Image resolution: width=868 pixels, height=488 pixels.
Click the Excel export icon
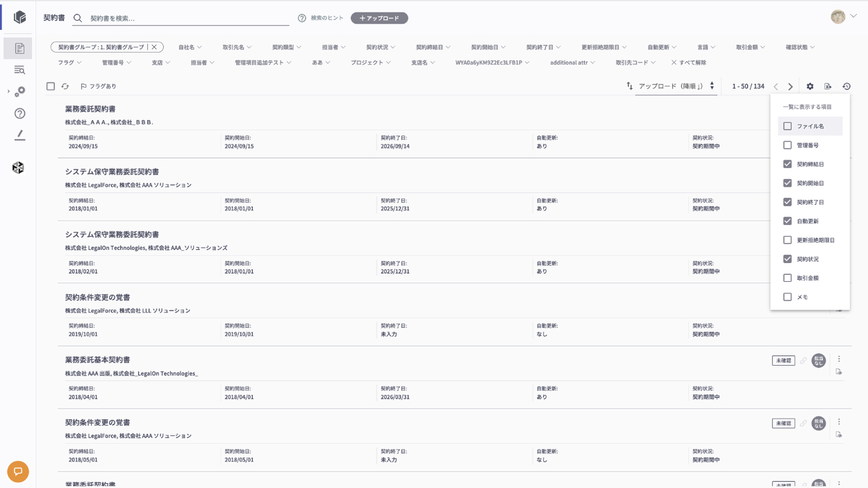click(x=828, y=87)
